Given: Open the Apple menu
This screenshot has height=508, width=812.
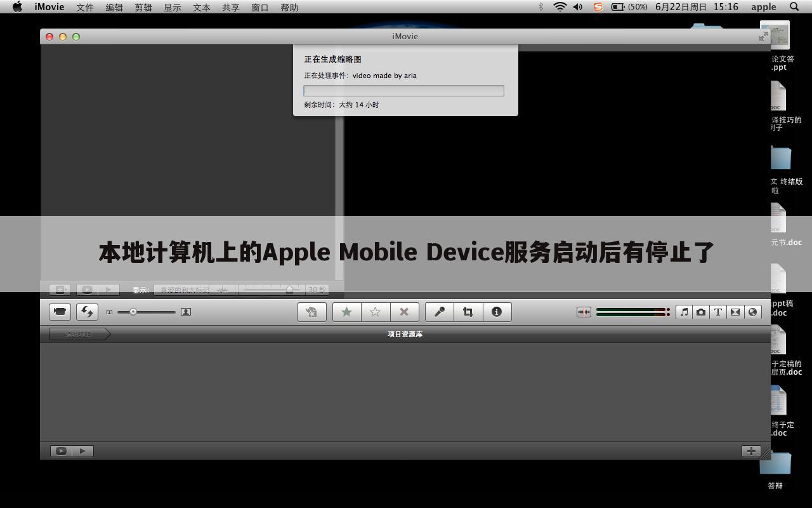Looking at the screenshot, I should tap(18, 7).
